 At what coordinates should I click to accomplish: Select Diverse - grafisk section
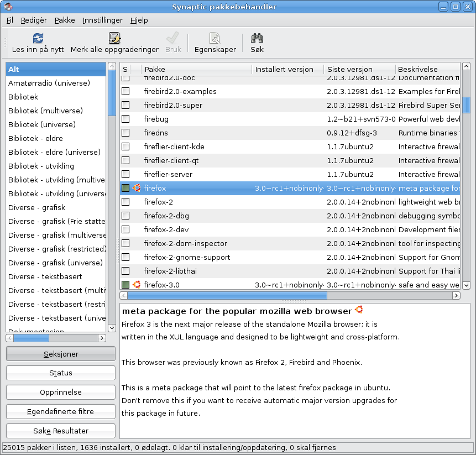coord(56,208)
